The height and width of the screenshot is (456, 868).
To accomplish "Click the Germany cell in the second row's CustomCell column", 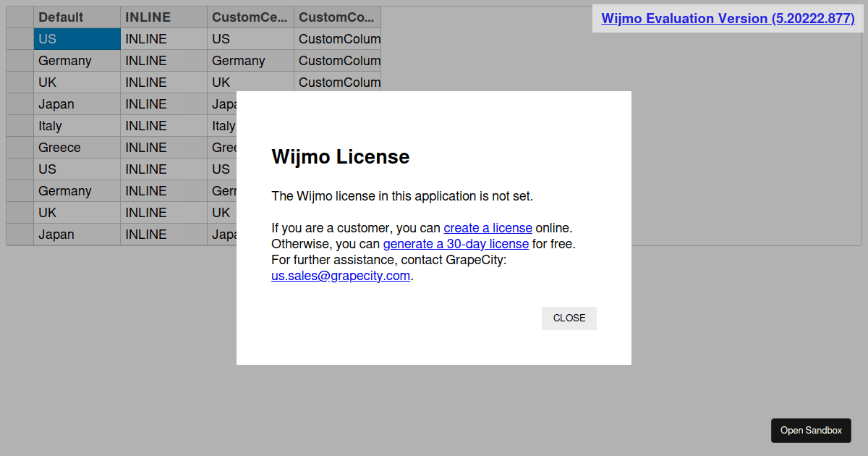I will [250, 61].
